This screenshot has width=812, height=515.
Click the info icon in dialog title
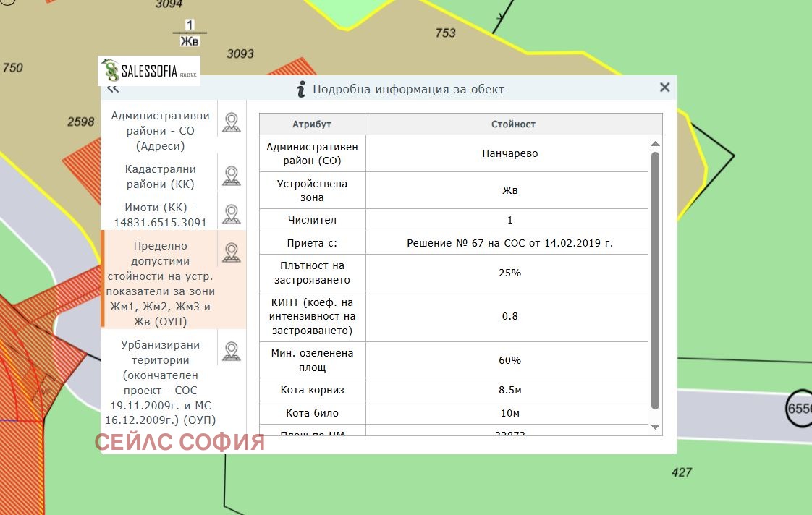click(x=302, y=89)
